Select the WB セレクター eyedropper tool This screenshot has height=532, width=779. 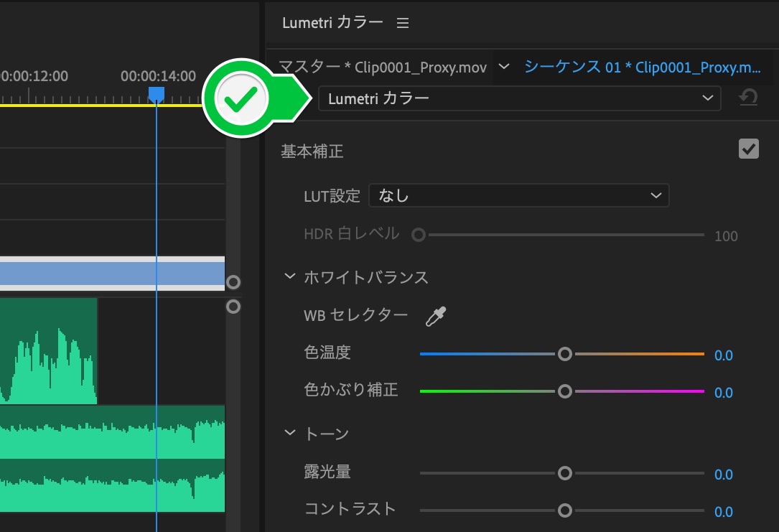tap(436, 315)
